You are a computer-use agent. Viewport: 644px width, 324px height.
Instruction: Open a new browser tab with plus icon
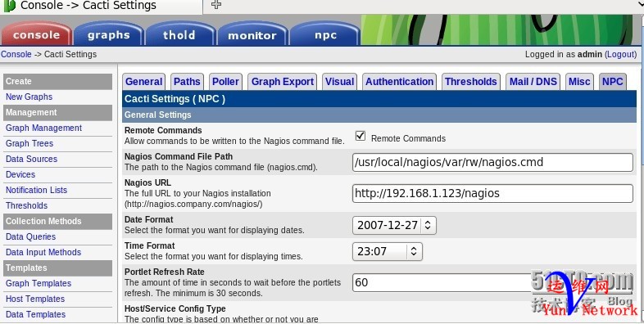click(x=216, y=5)
